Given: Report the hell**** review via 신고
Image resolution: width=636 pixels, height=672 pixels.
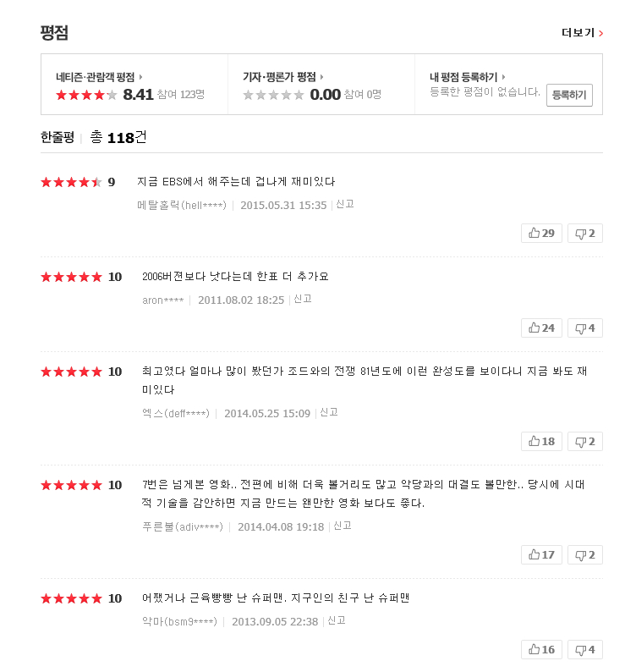Looking at the screenshot, I should (345, 205).
